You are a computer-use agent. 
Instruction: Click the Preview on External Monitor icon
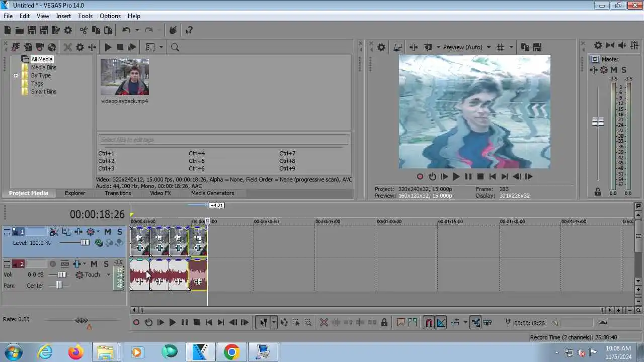pos(397,47)
